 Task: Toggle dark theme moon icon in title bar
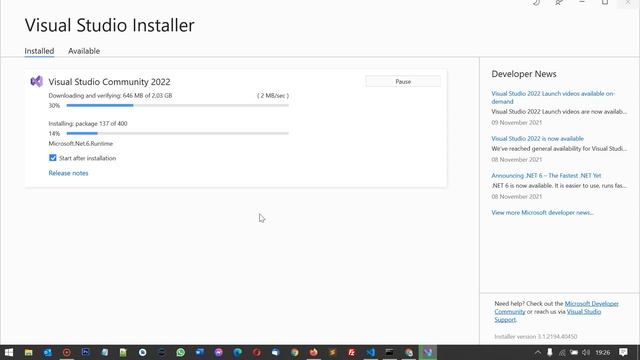click(536, 2)
